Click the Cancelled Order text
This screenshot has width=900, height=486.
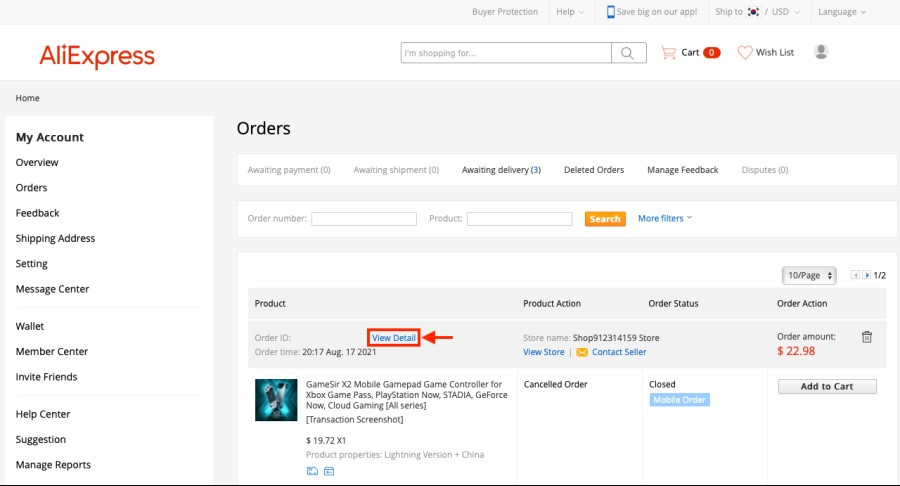click(x=556, y=384)
